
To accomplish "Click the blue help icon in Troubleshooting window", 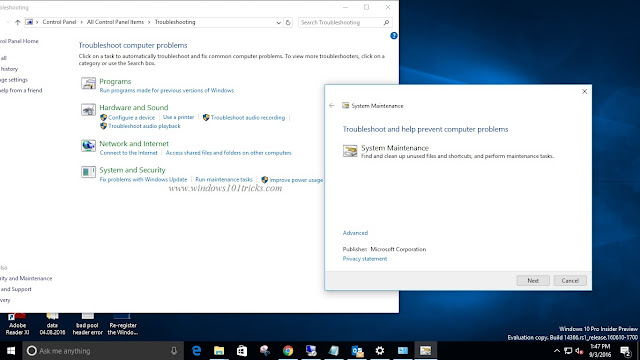I will [x=393, y=36].
